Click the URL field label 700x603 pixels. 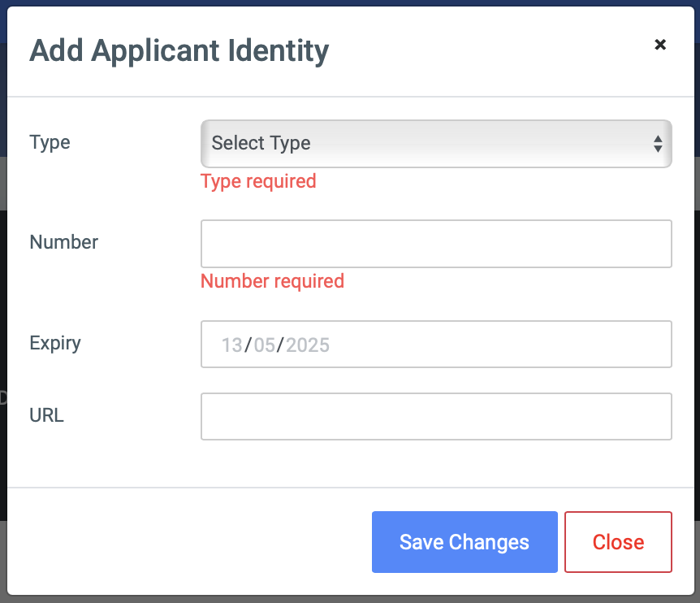[x=46, y=415]
